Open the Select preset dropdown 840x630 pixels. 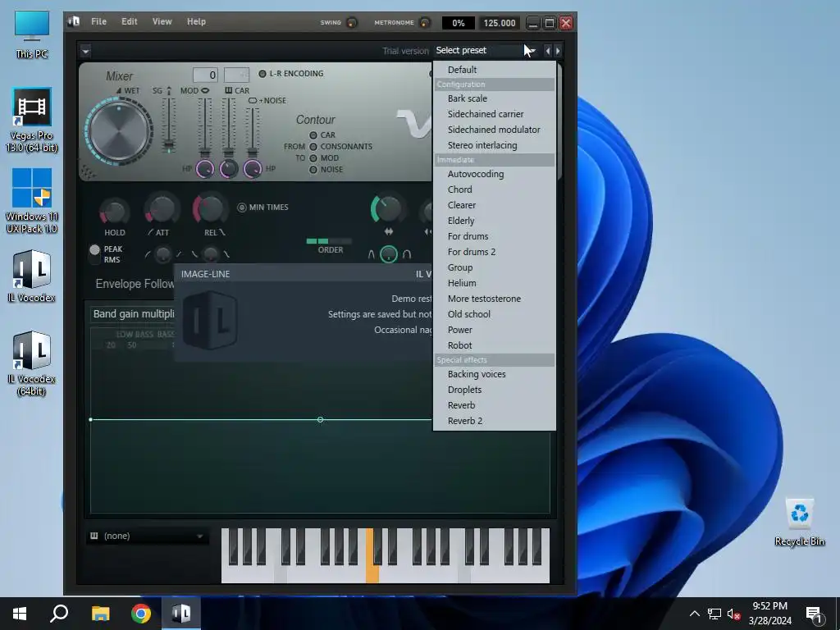[485, 50]
